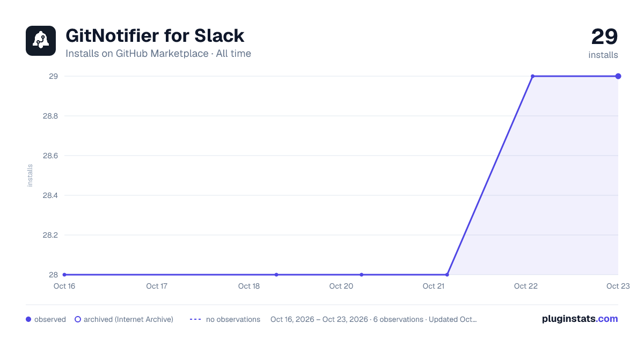The image size is (644, 338).
Task: Click the 'observed' legend label
Action: 50,319
